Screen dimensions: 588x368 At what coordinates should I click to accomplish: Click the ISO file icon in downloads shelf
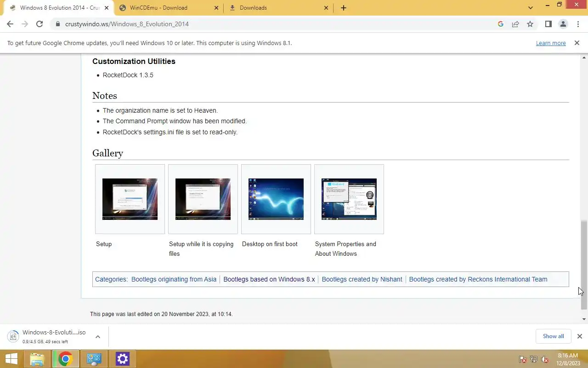[x=14, y=336]
